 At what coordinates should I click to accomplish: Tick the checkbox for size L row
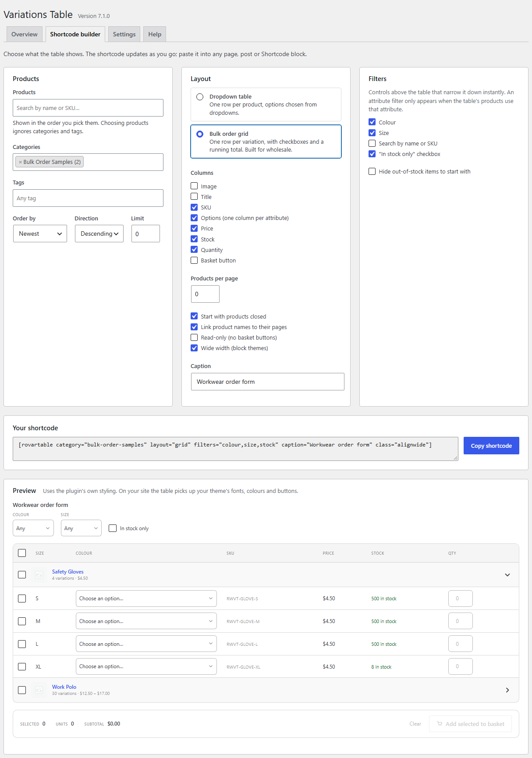tap(22, 644)
